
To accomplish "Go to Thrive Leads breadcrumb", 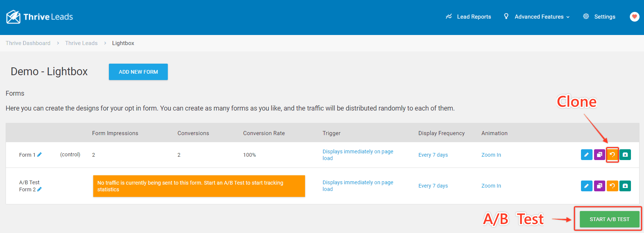I will point(81,43).
